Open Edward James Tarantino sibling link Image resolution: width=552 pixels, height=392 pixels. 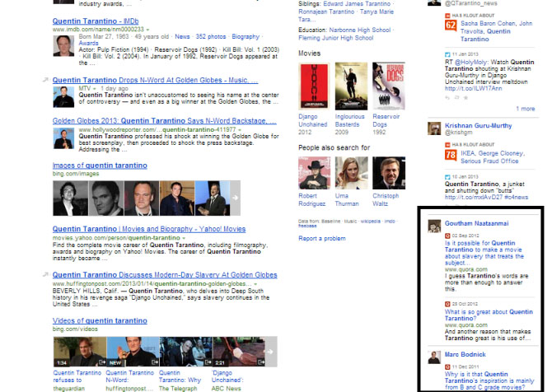point(357,4)
